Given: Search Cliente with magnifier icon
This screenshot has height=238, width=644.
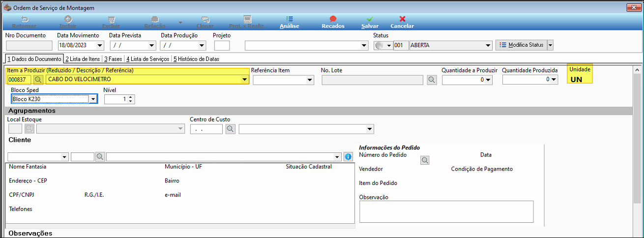Looking at the screenshot, I should (100, 157).
